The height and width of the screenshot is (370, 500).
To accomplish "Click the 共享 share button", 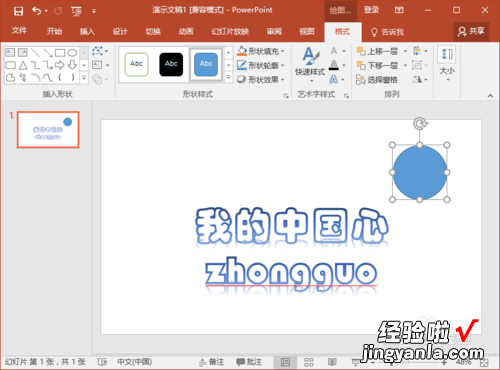I will pyautogui.click(x=471, y=31).
